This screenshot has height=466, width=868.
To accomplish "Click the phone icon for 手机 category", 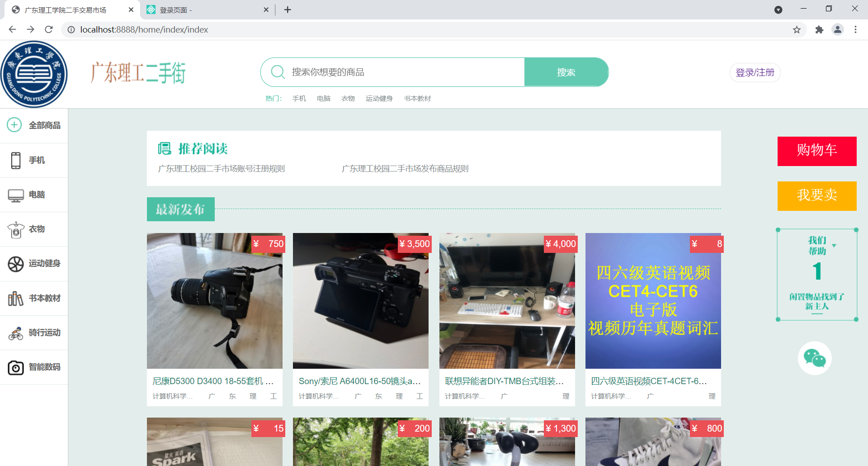I will pyautogui.click(x=16, y=160).
